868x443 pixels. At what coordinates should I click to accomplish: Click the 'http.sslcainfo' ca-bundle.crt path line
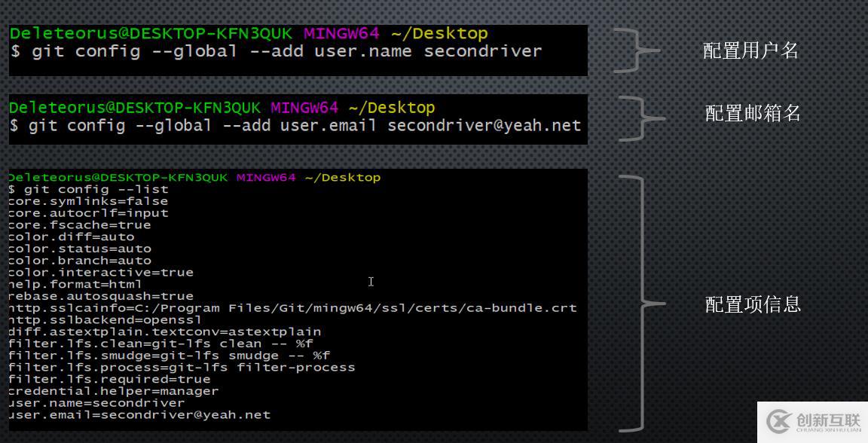pos(293,308)
